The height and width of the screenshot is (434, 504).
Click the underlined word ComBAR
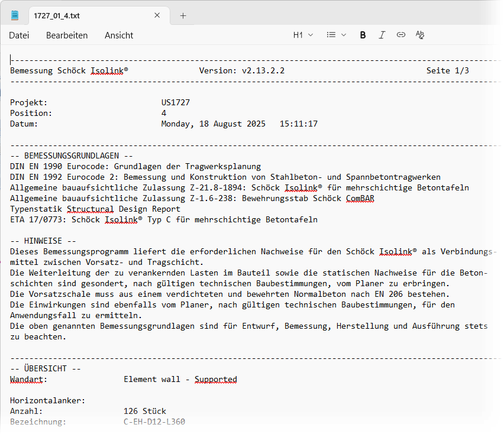pos(360,199)
